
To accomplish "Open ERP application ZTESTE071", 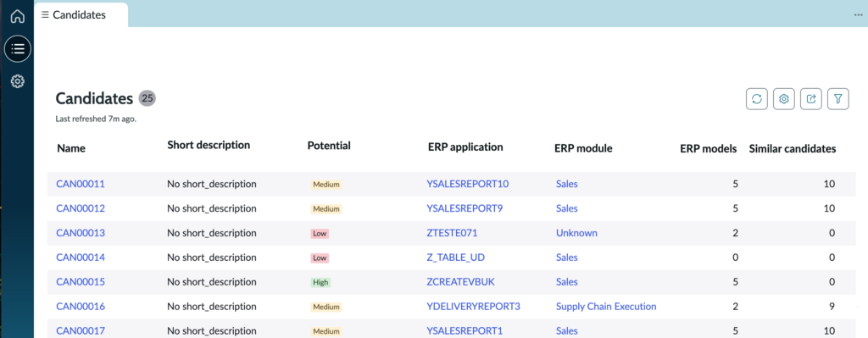I will [452, 233].
